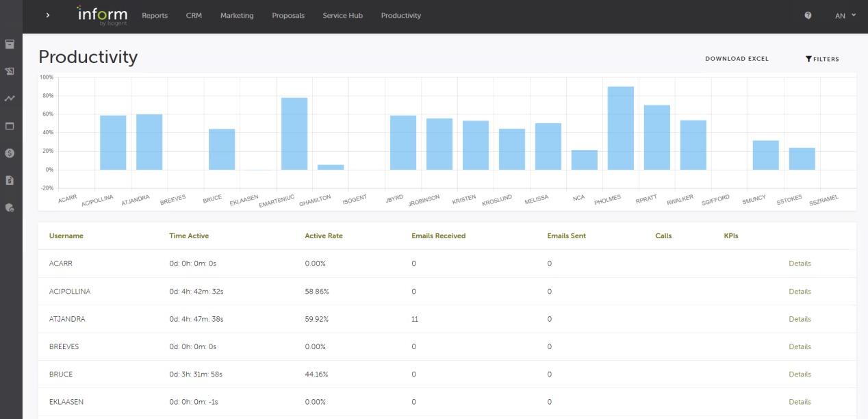
Task: Click the invoice document sidebar icon
Action: coord(10,181)
